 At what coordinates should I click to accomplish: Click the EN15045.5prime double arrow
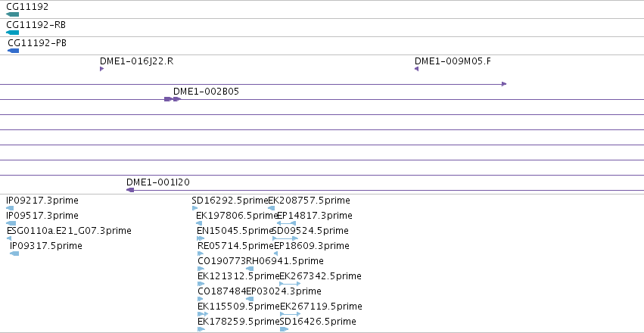pyautogui.click(x=201, y=238)
